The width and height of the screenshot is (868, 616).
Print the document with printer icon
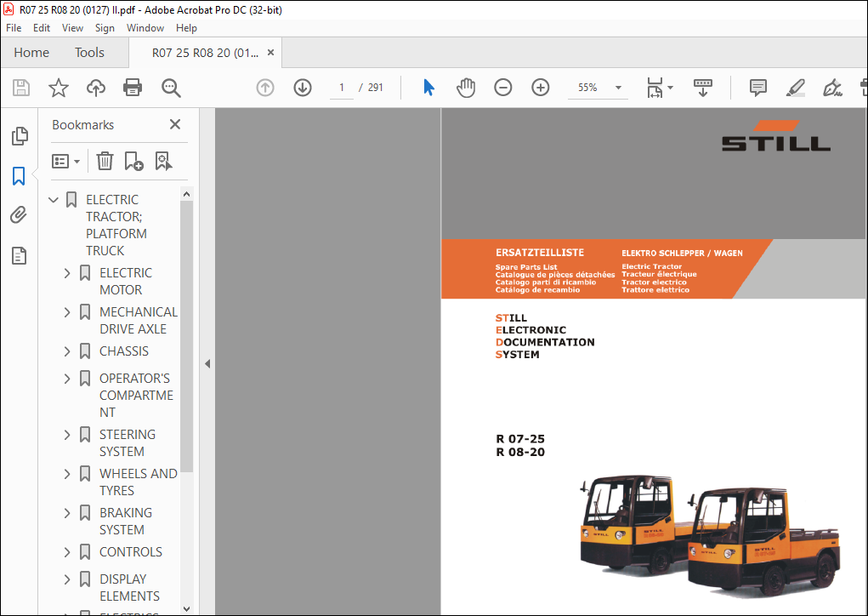click(133, 88)
